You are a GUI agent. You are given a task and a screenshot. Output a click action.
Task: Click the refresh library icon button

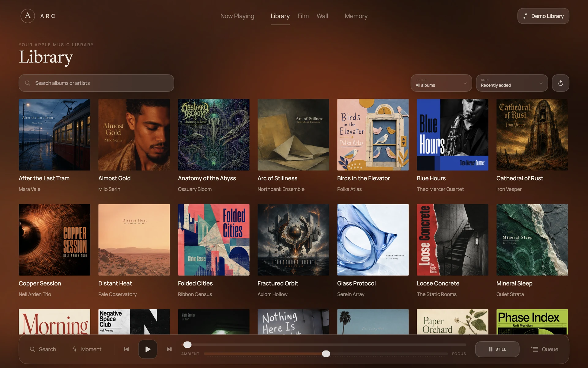point(560,83)
